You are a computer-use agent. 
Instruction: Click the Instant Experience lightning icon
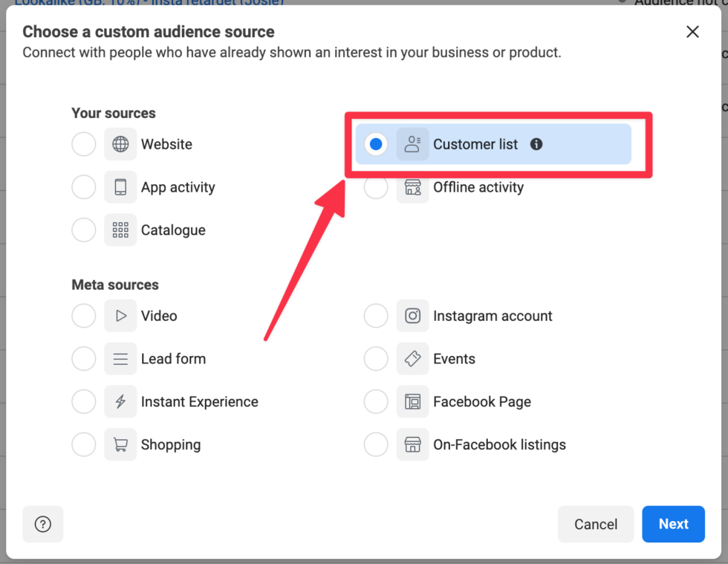120,401
